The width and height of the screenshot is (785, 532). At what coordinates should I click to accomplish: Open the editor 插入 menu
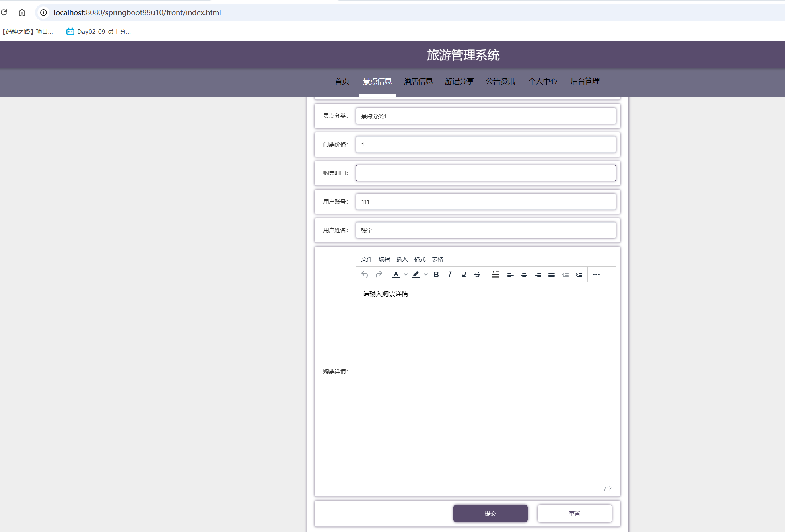[402, 259]
